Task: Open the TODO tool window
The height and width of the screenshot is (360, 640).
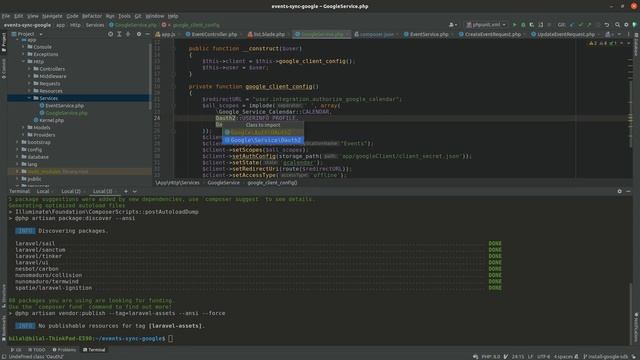Action: tap(37, 350)
